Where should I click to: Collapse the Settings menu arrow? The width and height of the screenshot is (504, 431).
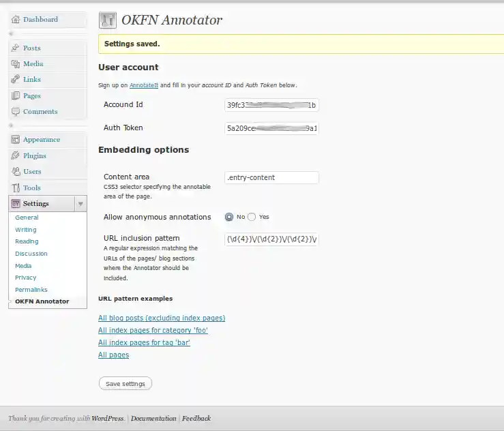(x=80, y=204)
